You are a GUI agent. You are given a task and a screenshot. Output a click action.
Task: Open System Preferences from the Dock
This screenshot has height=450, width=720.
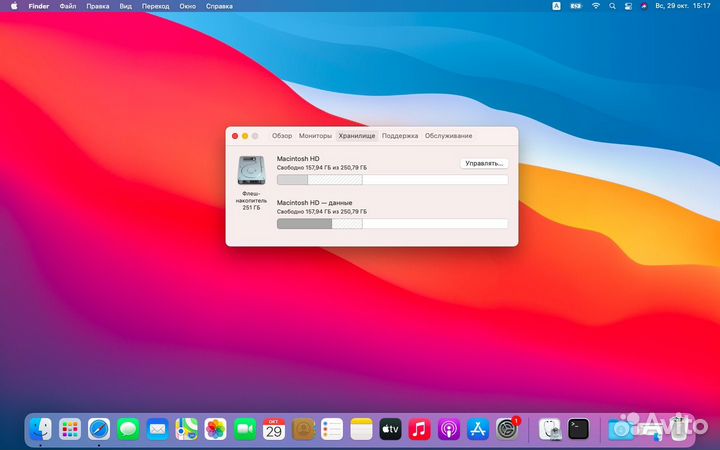[507, 430]
